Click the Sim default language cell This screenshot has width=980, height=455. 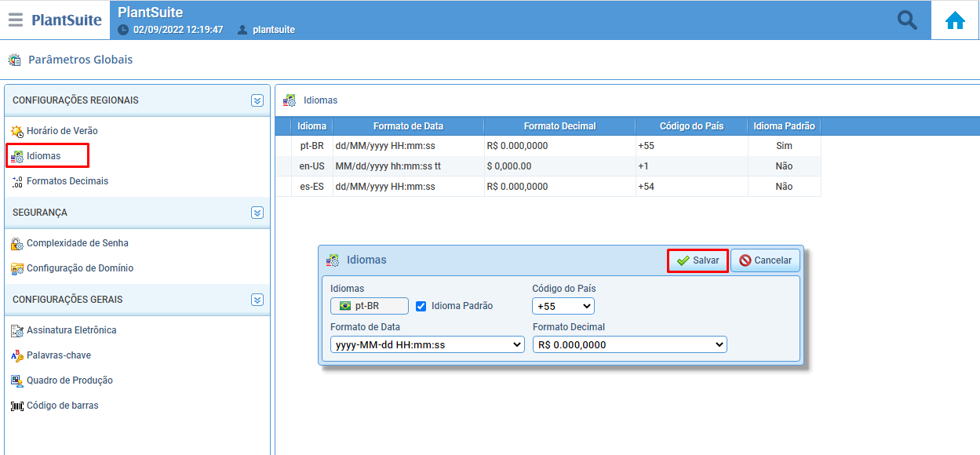(x=784, y=146)
